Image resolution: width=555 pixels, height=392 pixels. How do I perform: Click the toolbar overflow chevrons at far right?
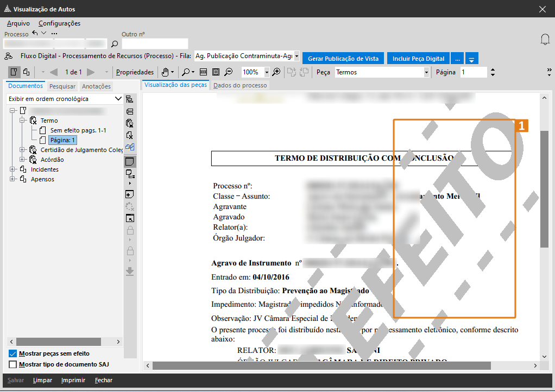(550, 72)
